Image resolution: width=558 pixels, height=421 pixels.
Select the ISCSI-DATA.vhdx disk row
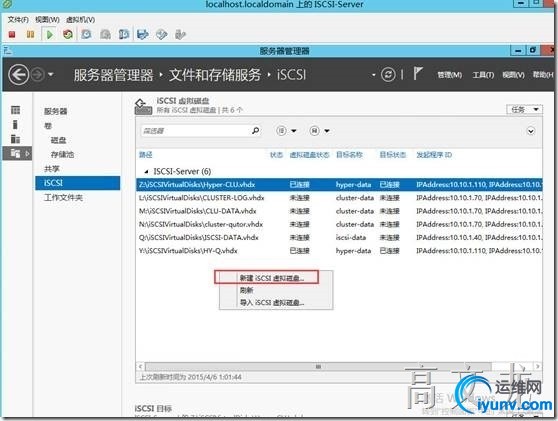[x=339, y=237]
